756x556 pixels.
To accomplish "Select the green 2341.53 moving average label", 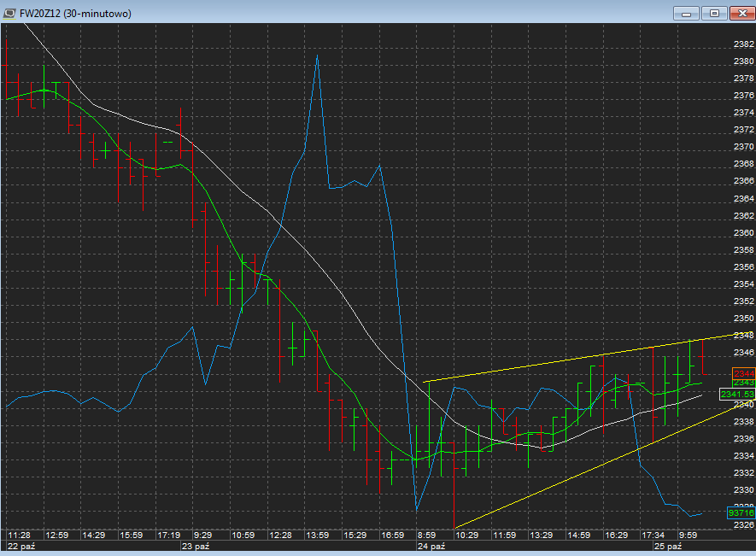I will pyautogui.click(x=737, y=394).
